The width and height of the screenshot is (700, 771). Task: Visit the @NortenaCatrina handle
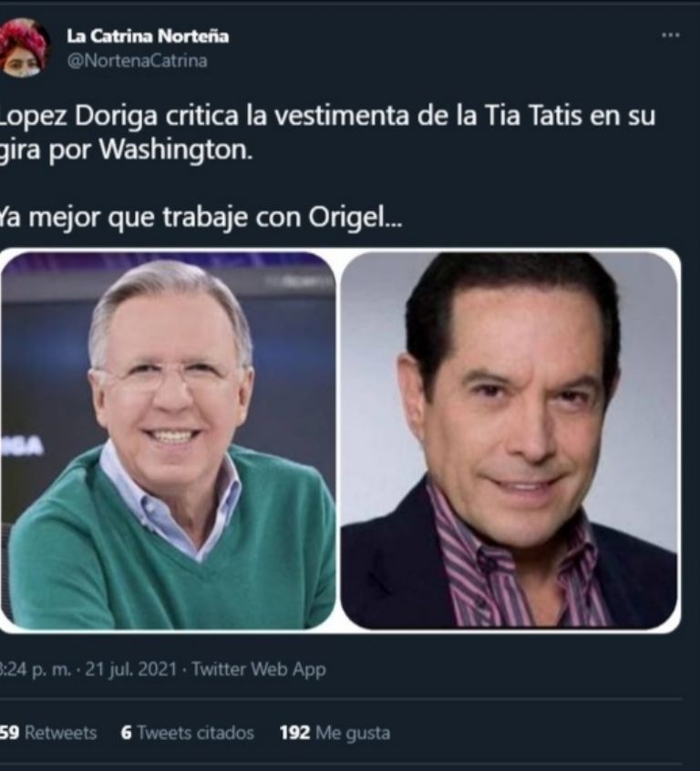click(x=137, y=61)
